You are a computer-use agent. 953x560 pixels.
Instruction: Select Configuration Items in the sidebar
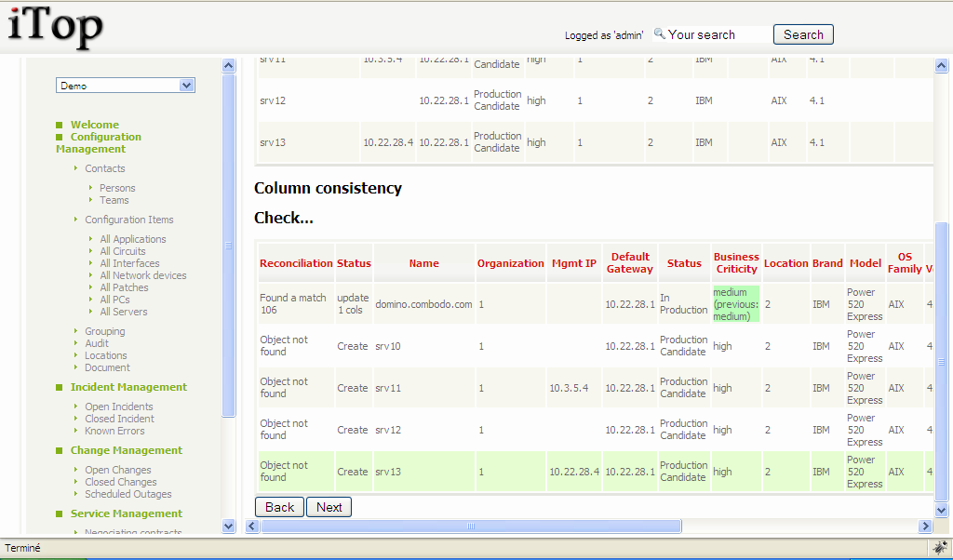click(x=128, y=220)
